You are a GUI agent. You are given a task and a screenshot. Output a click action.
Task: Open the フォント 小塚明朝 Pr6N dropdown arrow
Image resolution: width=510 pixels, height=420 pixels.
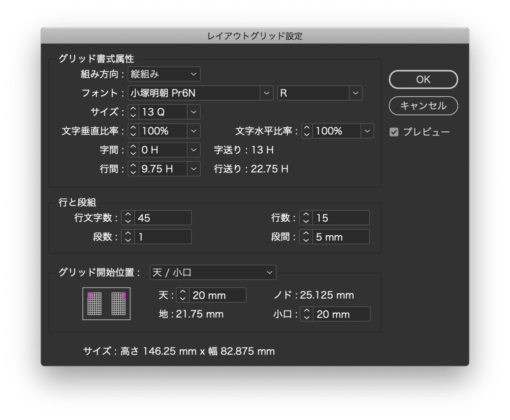tap(266, 93)
